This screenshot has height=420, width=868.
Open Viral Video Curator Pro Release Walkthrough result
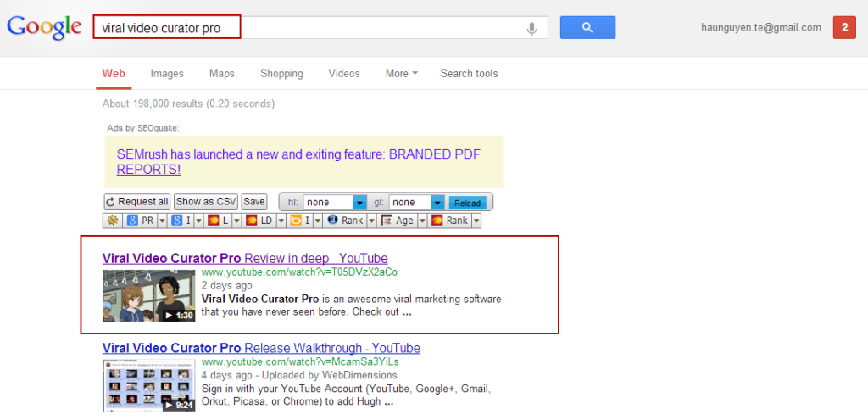261,348
